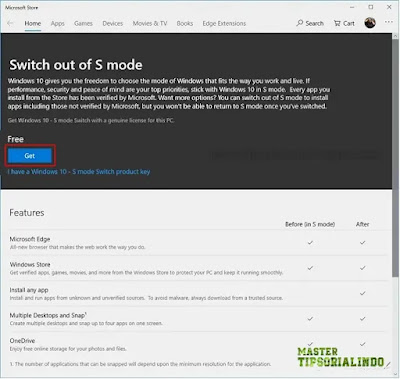Maximize the Microsoft Store window
Viewport: 400px width, 379px height.
tap(371, 7)
